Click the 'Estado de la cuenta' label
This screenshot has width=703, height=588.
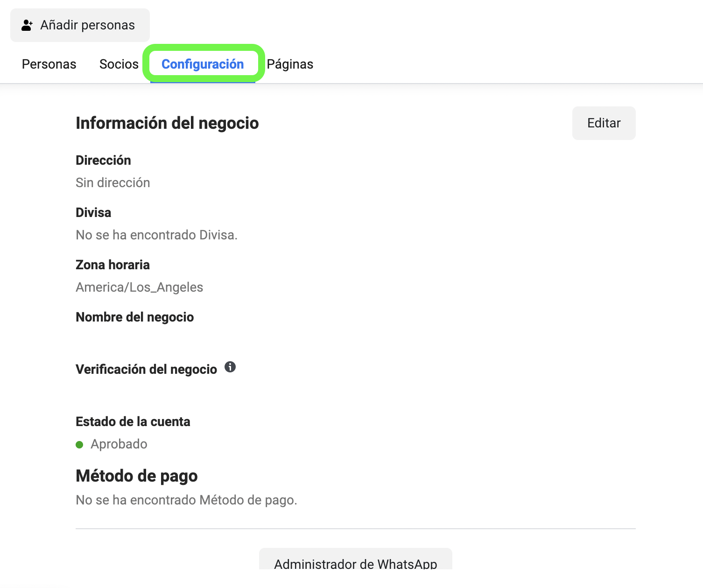coord(133,421)
